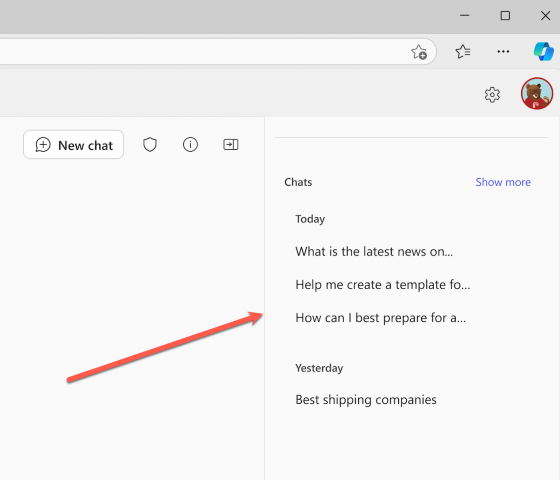This screenshot has width=560, height=480.
Task: Click in the browser address bar
Action: point(218,52)
